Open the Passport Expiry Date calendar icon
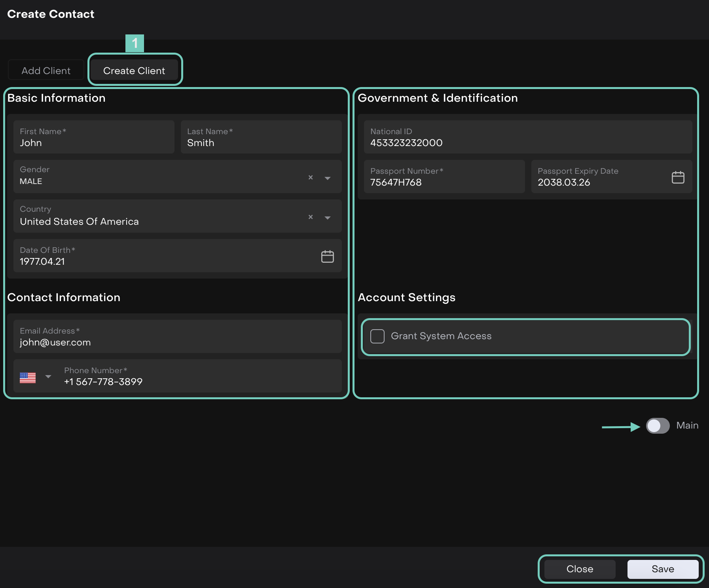Viewport: 709px width, 588px height. pos(678,177)
